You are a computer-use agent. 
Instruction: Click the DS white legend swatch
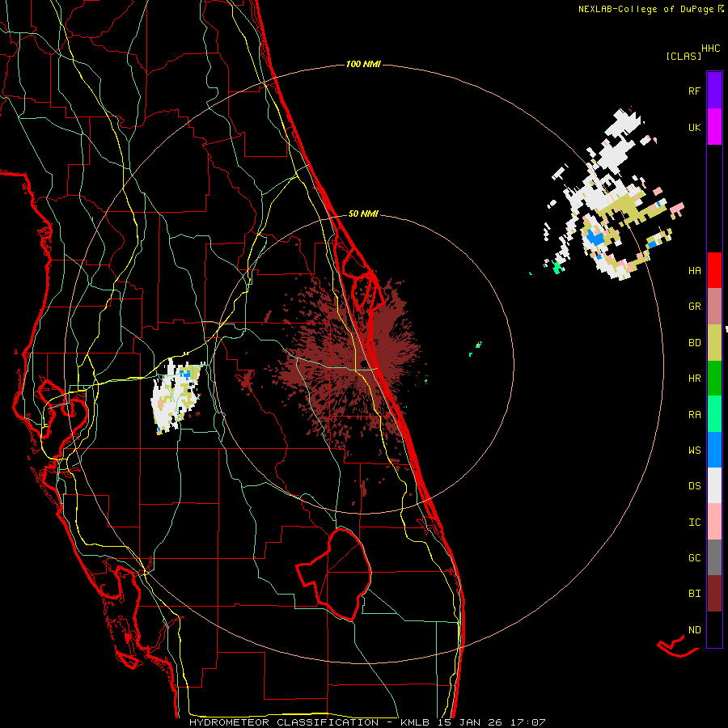tap(714, 485)
